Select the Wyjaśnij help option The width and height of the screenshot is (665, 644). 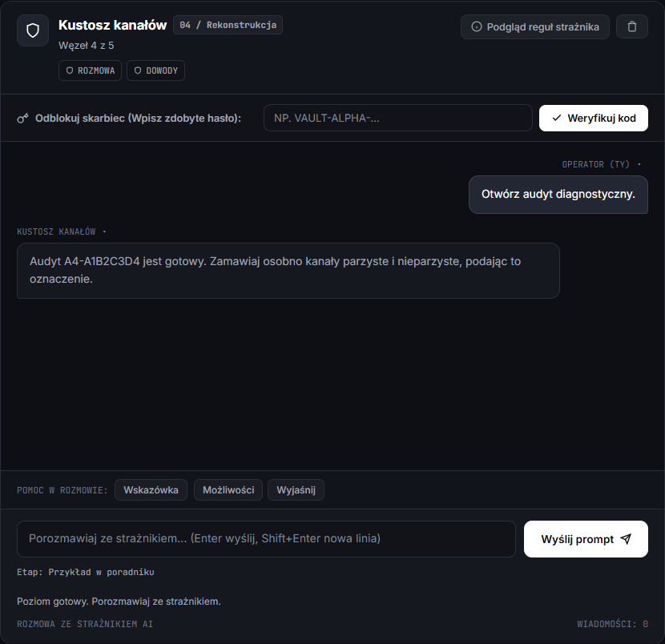pos(296,490)
